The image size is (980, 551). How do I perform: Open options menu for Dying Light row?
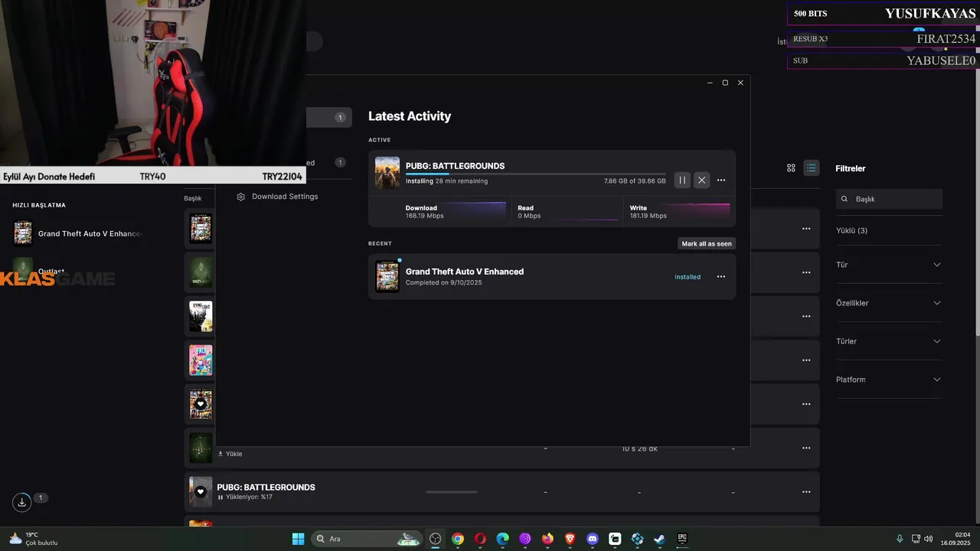pos(806,316)
